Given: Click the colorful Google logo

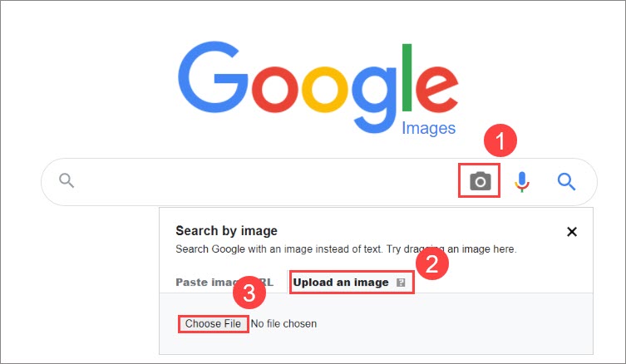Looking at the screenshot, I should (318, 87).
